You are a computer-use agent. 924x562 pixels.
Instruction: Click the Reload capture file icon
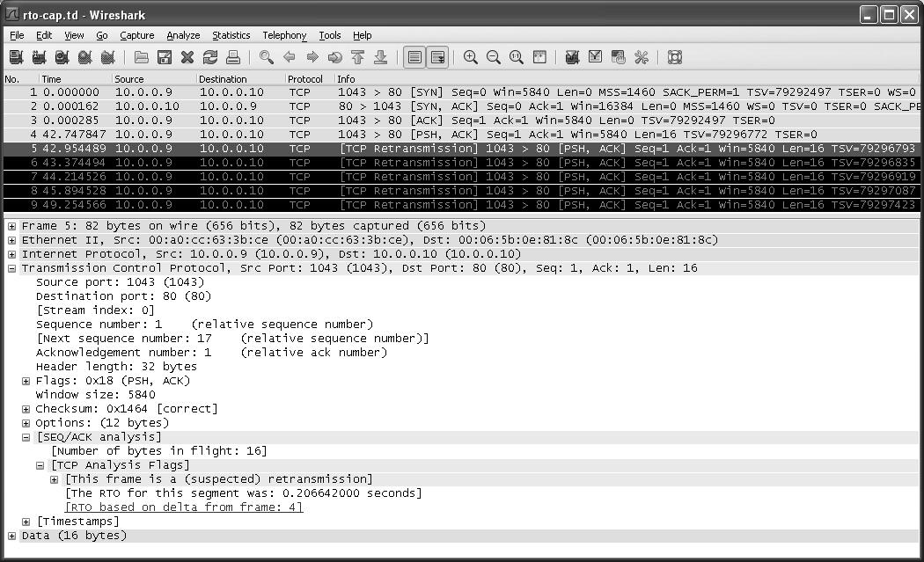[209, 58]
